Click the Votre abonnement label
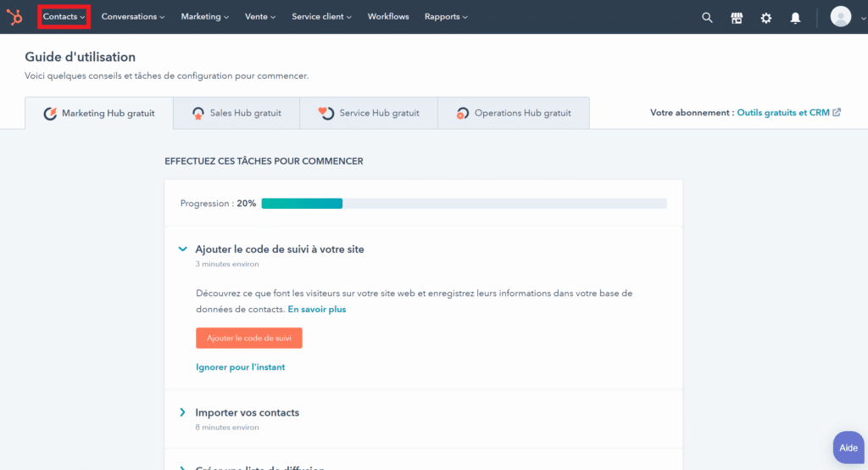Image resolution: width=868 pixels, height=470 pixels. point(692,113)
